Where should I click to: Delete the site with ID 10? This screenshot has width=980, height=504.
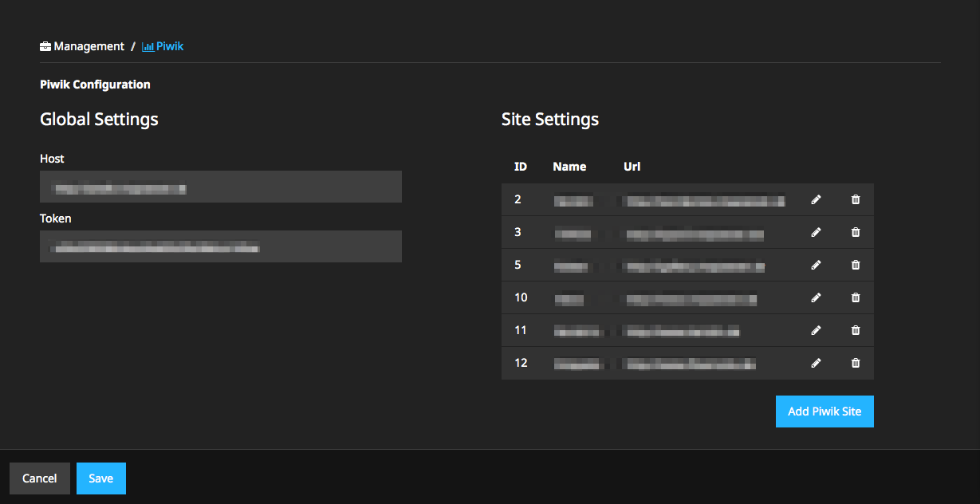pyautogui.click(x=856, y=297)
